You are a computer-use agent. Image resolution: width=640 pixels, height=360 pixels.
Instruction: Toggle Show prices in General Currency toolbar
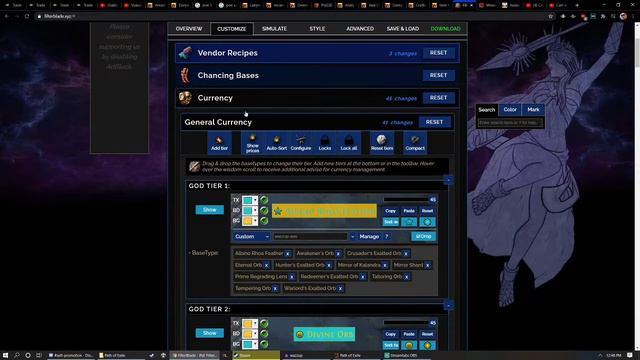pos(252,142)
